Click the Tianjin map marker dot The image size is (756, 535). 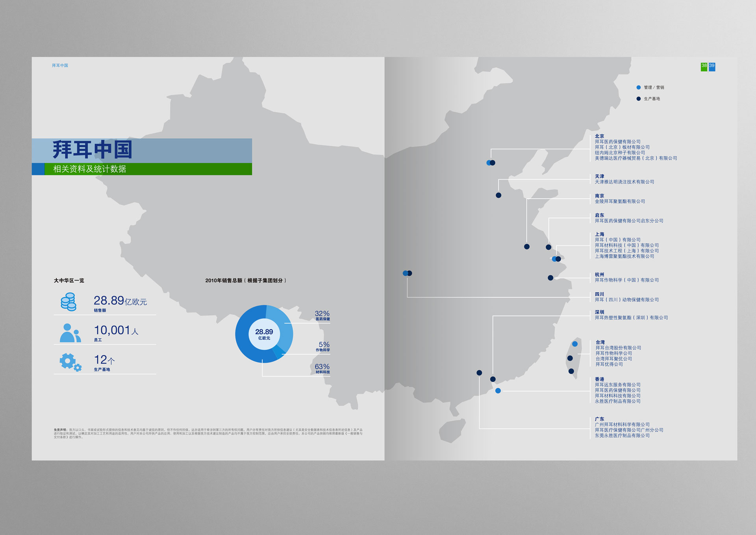tap(498, 195)
